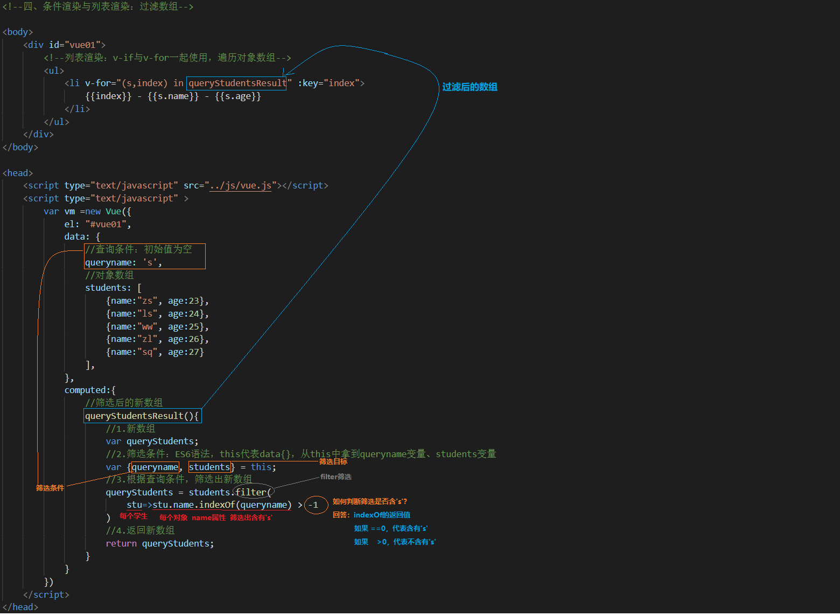Click the circled -1 value
Image resolution: width=840 pixels, height=616 pixels.
pos(315,505)
